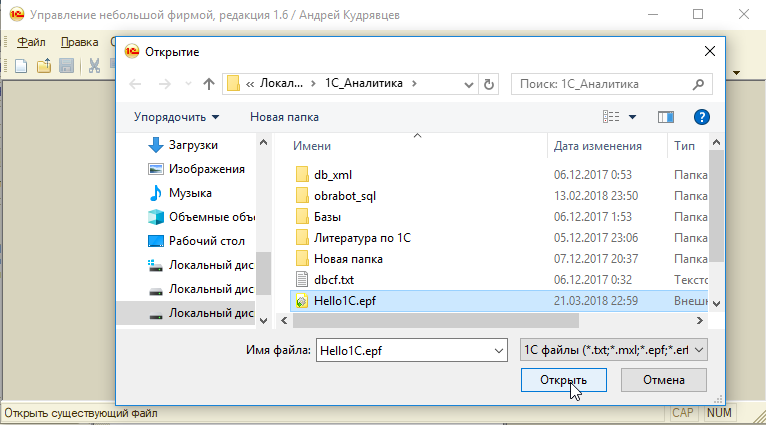Expand the Упорядочить menu
Screen dimensions: 766x425
click(x=176, y=117)
